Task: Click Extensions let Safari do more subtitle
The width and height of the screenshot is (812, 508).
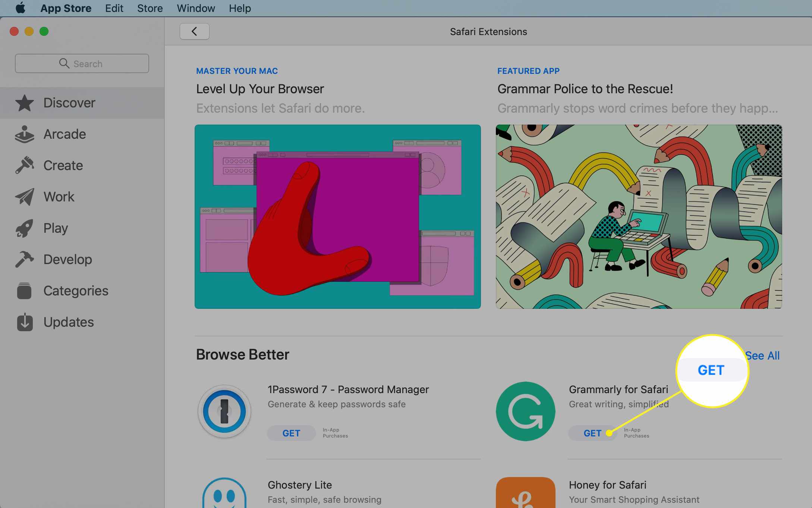Action: [x=280, y=108]
